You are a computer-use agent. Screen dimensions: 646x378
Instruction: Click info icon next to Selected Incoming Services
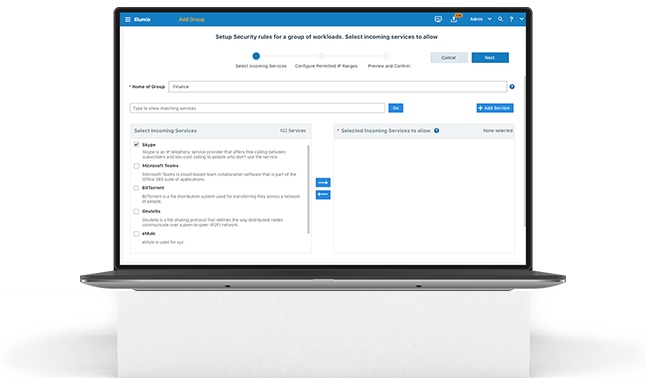[x=436, y=131]
